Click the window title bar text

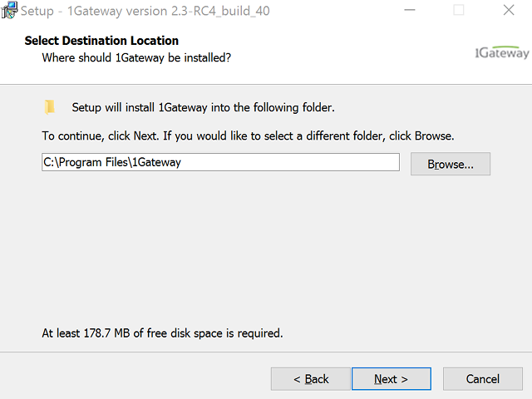tap(145, 11)
